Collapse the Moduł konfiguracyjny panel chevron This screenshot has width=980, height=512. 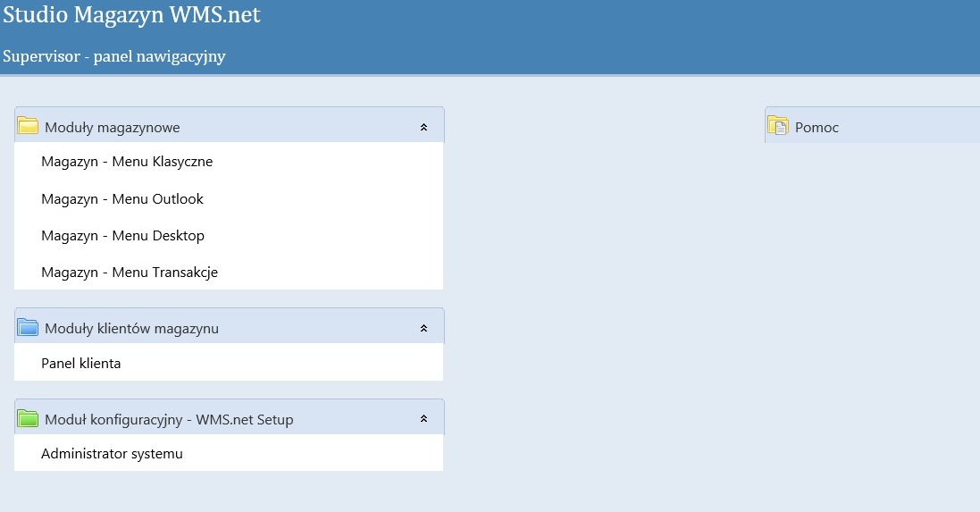click(x=423, y=419)
